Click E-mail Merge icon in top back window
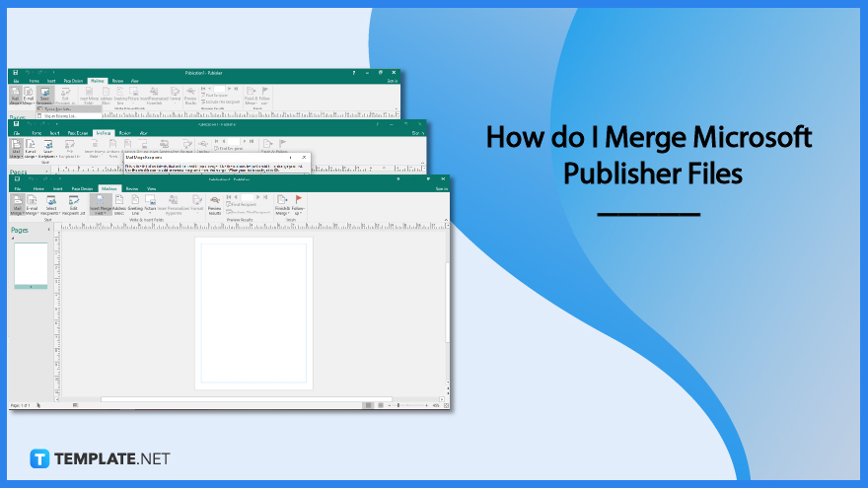 click(x=29, y=96)
